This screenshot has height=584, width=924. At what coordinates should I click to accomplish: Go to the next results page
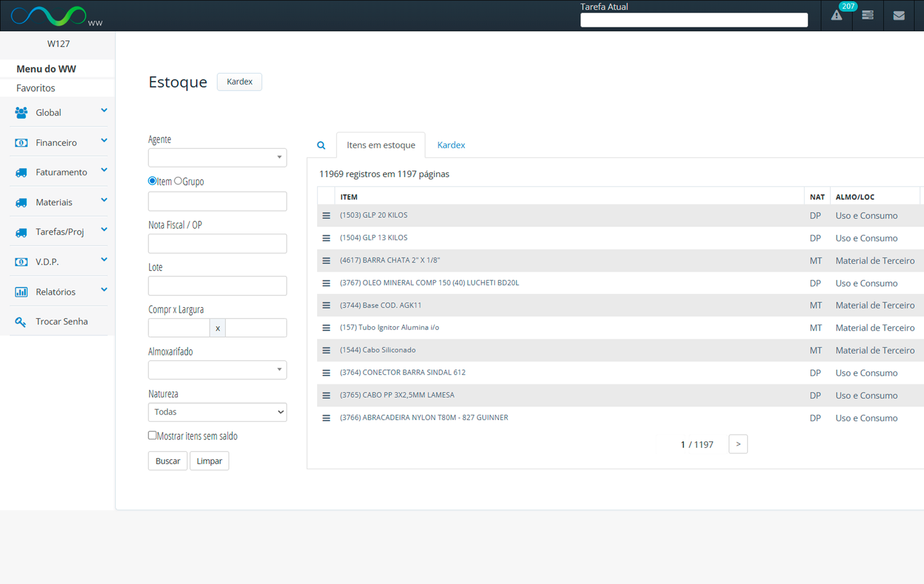[x=738, y=444]
